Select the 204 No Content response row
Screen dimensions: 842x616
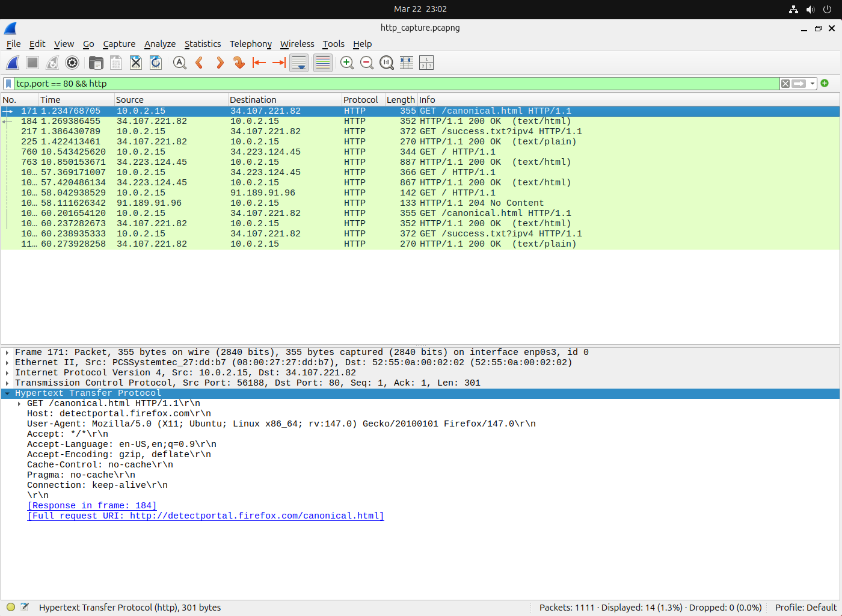pos(420,203)
